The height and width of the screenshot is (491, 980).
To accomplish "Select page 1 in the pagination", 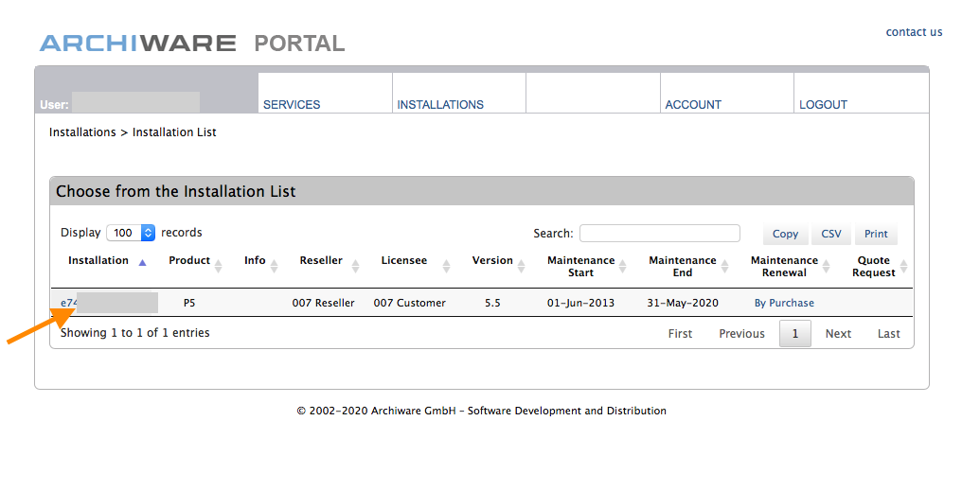I will pos(795,334).
